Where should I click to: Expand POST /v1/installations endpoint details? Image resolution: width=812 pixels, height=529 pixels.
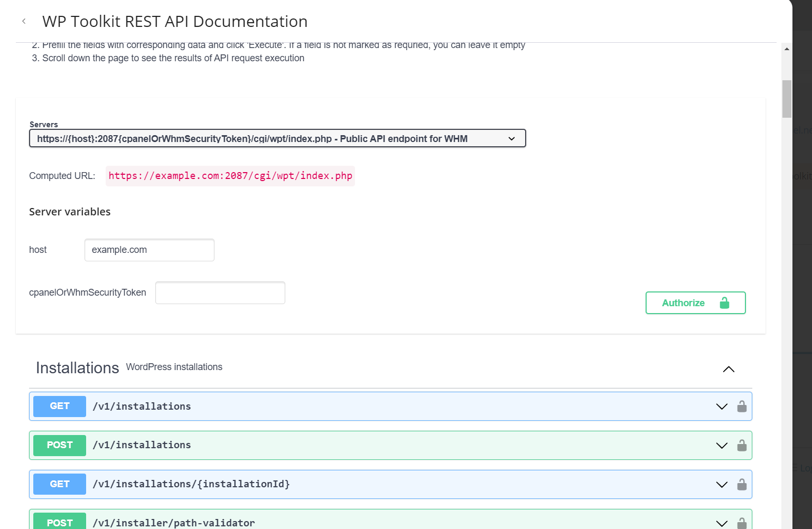click(722, 445)
